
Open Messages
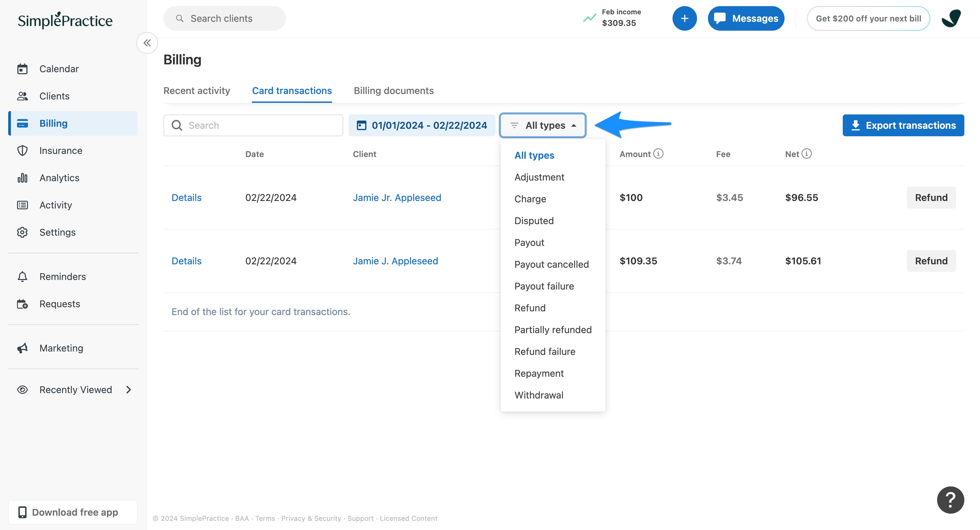point(746,18)
